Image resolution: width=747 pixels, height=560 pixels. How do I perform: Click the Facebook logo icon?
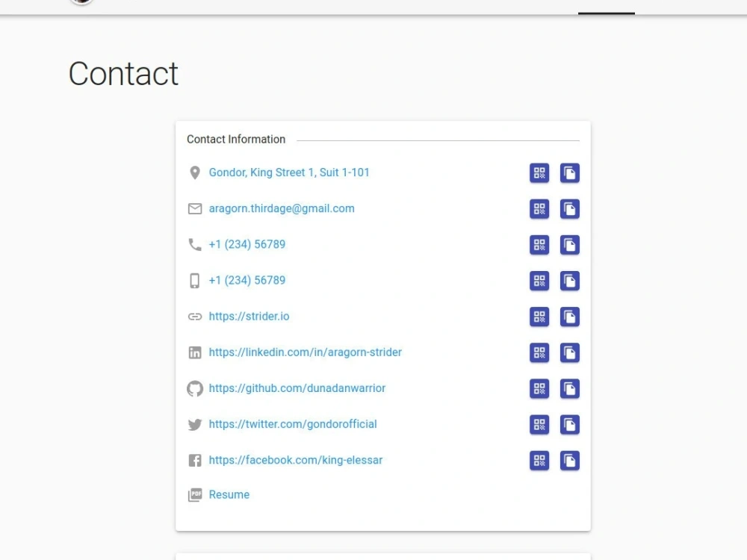coord(195,461)
